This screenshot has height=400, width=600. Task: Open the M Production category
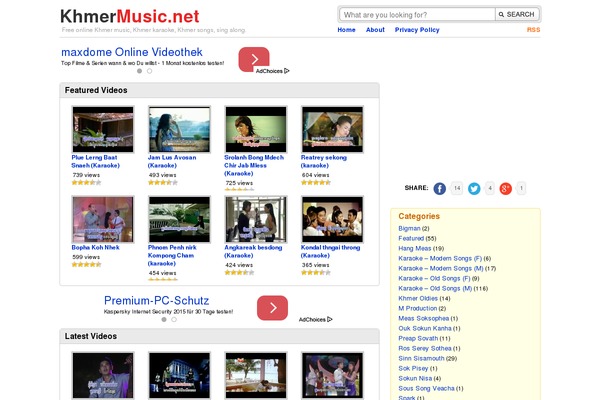pos(417,308)
